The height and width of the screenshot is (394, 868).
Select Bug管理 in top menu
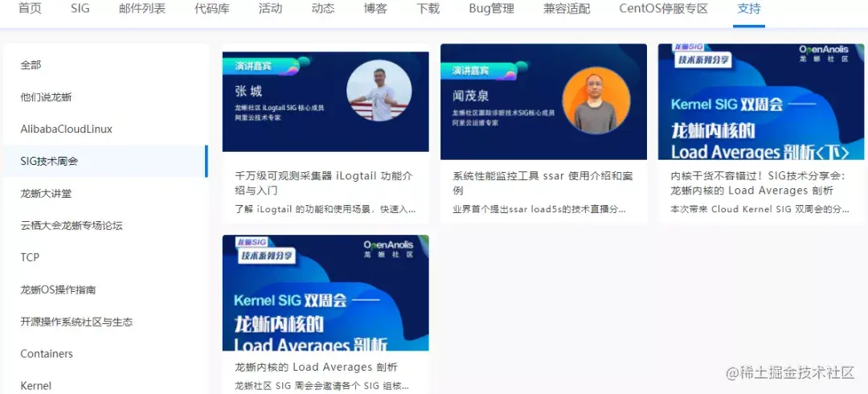pos(492,9)
